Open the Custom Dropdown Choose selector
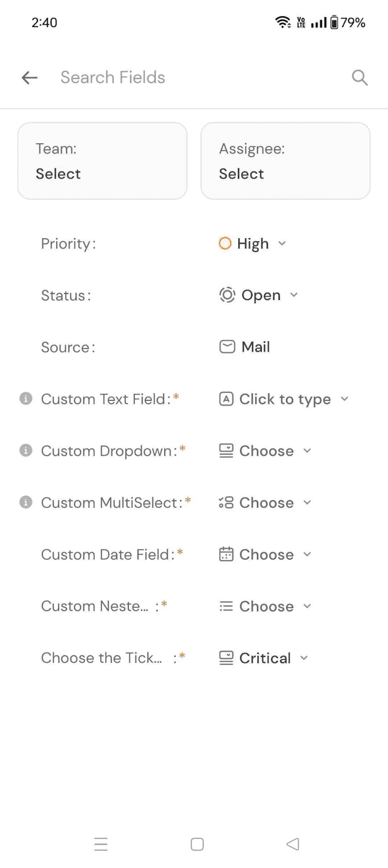Image resolution: width=388 pixels, height=868 pixels. pyautogui.click(x=266, y=451)
